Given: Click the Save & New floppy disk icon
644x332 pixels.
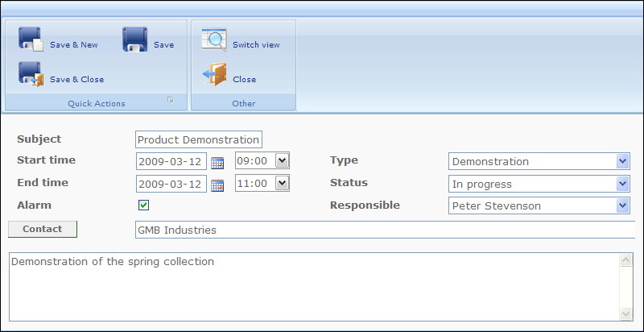Looking at the screenshot, I should (31, 39).
